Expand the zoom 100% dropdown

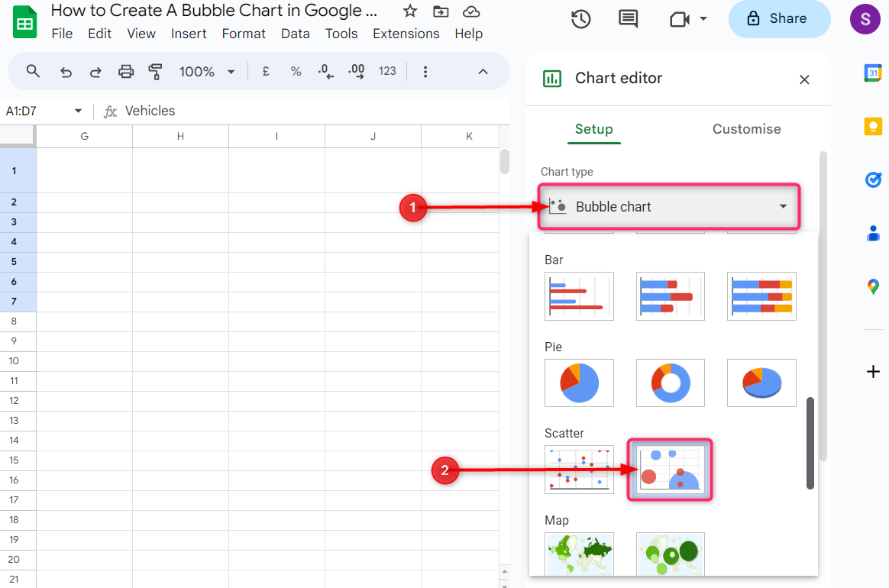(x=207, y=72)
